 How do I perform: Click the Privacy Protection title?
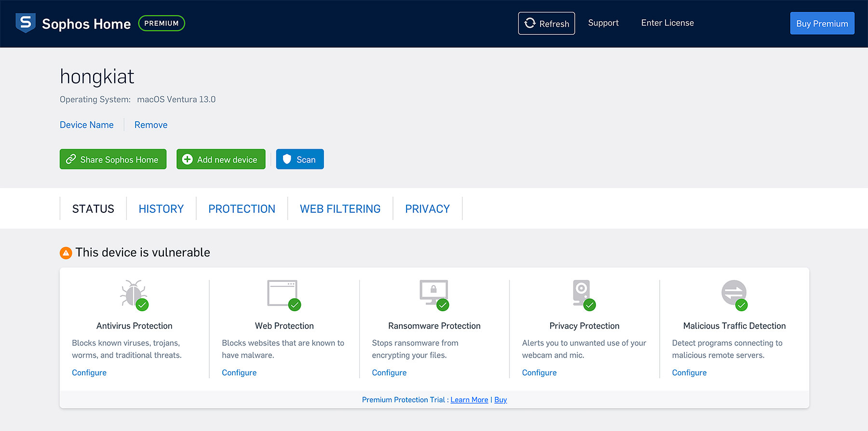pos(584,326)
